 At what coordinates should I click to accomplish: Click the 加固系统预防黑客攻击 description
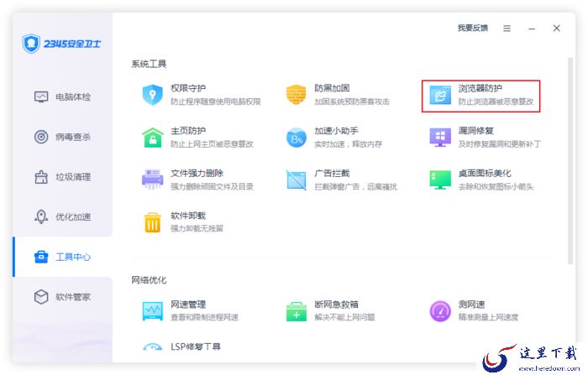point(352,102)
